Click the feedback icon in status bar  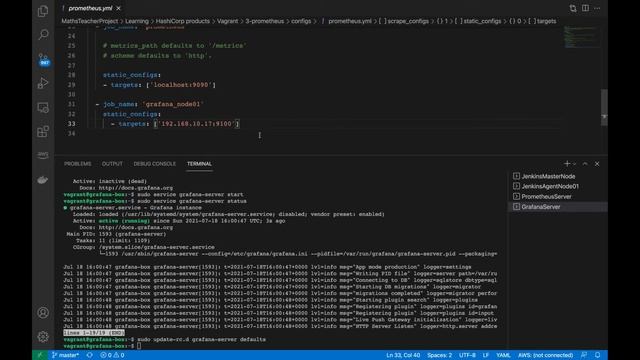click(584, 355)
